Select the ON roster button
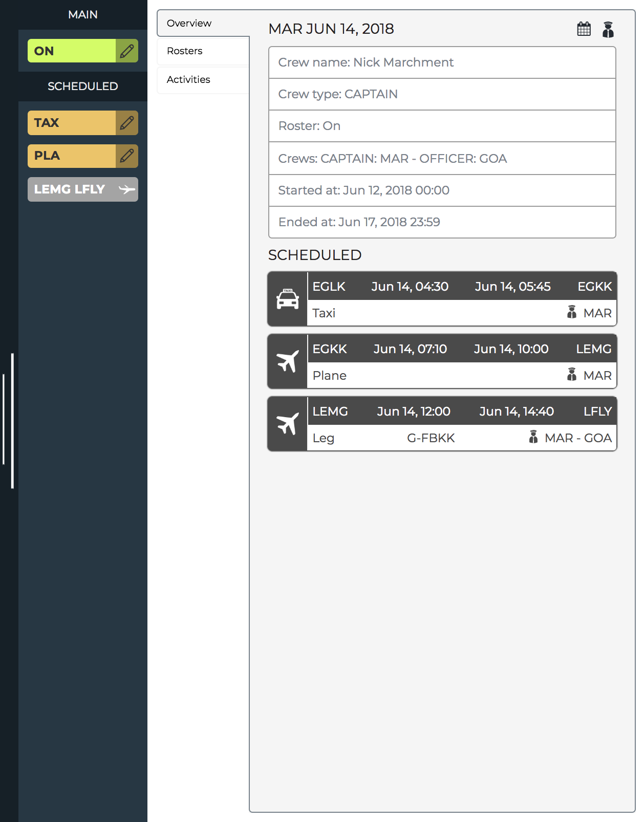Viewport: 644px width, 822px height. coord(72,51)
